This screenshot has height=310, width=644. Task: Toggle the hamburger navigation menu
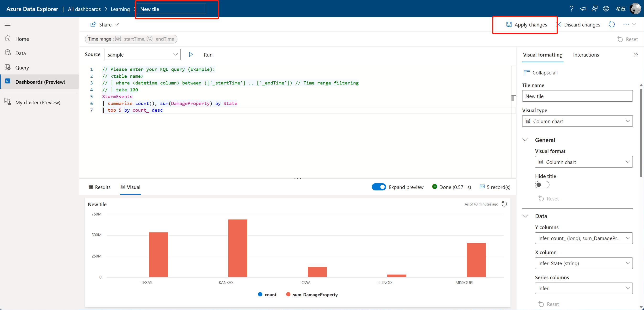7,24
